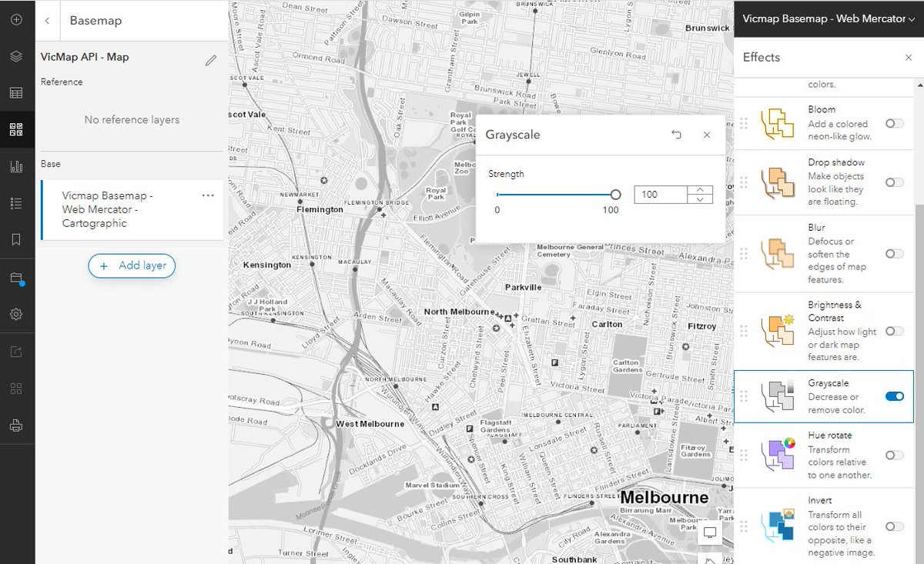Open the Create app grid icon
Image resolution: width=924 pixels, height=564 pixels.
click(16, 388)
